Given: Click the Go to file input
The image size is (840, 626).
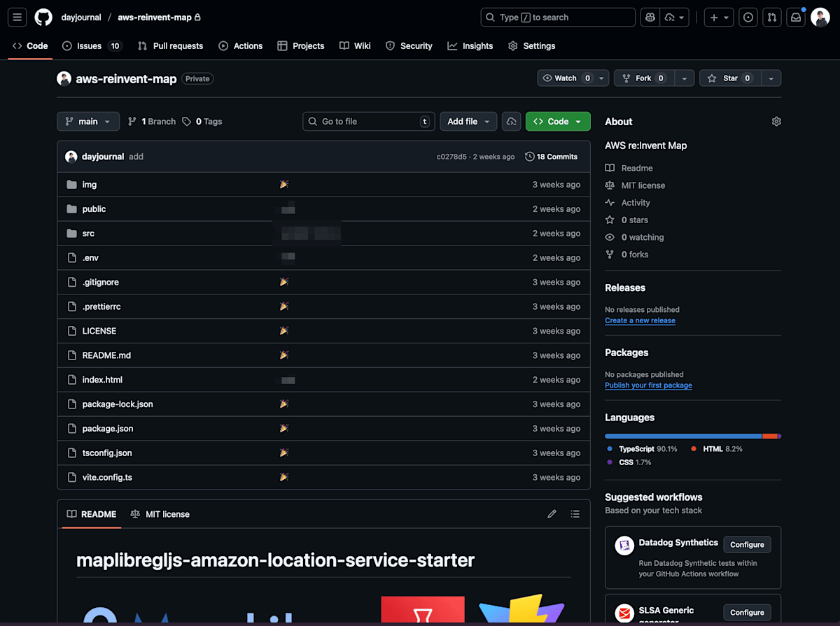Looking at the screenshot, I should (369, 122).
